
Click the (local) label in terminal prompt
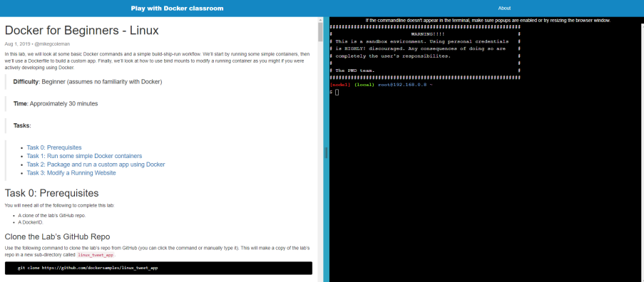(364, 85)
